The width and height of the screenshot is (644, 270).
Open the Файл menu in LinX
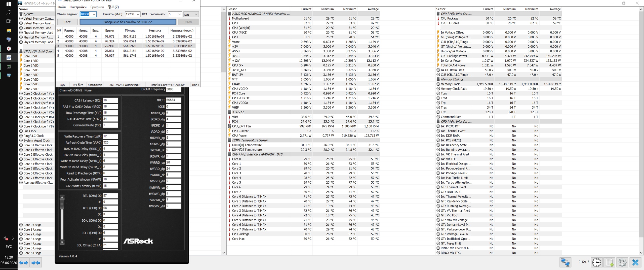pyautogui.click(x=62, y=7)
